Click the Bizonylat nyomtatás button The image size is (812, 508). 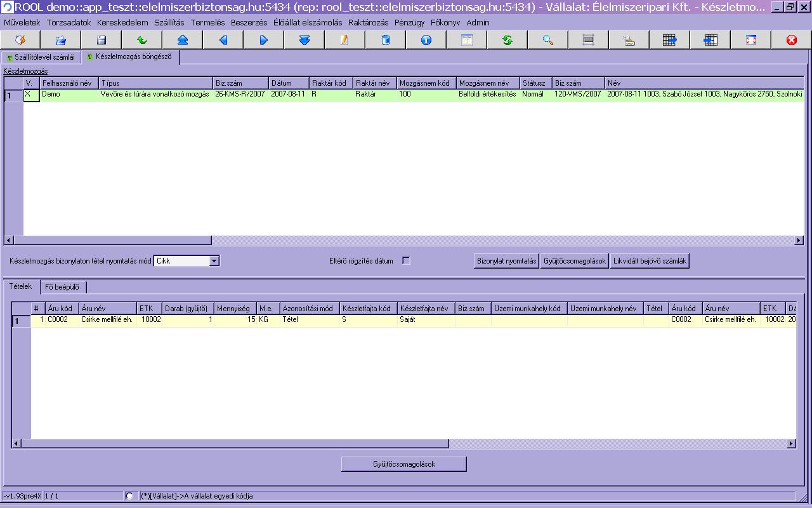click(x=506, y=261)
